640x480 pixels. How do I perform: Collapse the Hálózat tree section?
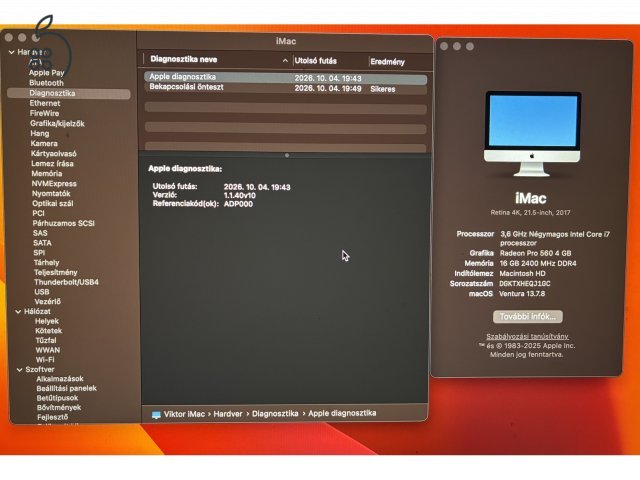click(x=18, y=312)
